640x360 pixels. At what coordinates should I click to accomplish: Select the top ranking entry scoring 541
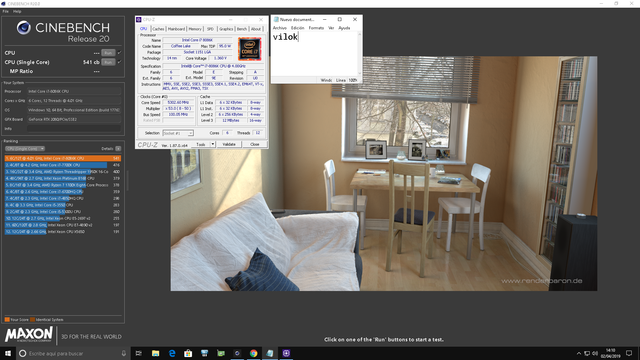(x=63, y=158)
